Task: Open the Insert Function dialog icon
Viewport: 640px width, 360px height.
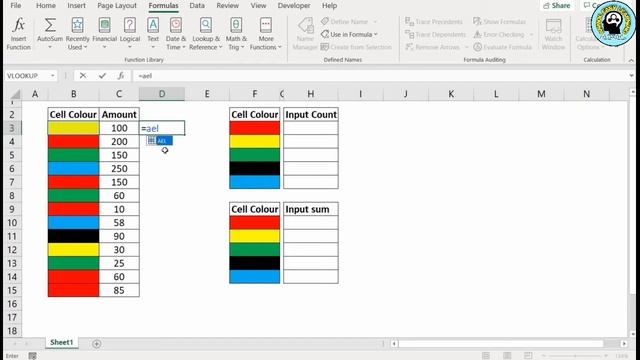Action: pyautogui.click(x=18, y=25)
